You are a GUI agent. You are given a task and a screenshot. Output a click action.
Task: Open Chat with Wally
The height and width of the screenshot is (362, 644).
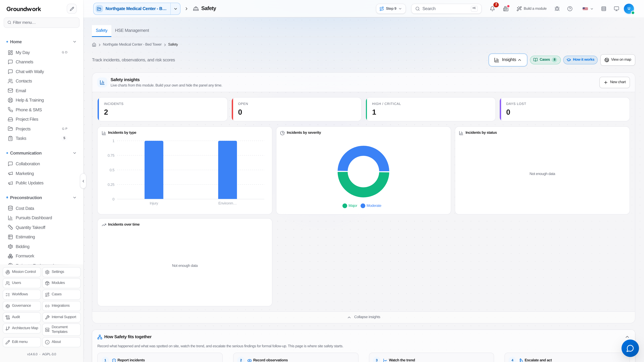[x=38, y=72]
